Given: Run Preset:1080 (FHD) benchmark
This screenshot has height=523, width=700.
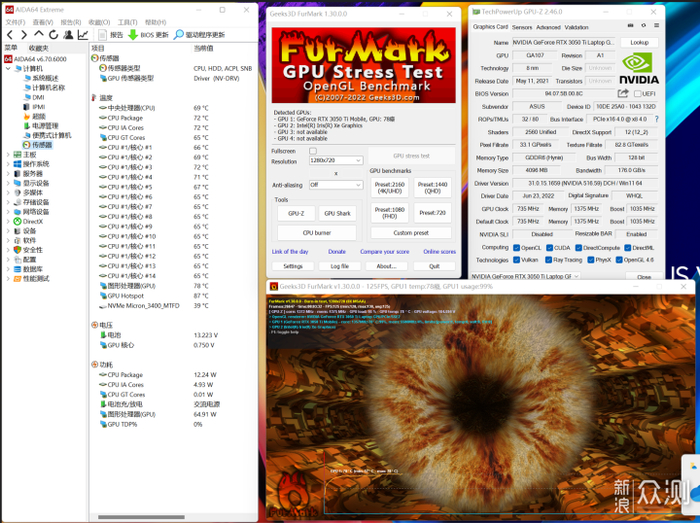Looking at the screenshot, I should [x=390, y=213].
